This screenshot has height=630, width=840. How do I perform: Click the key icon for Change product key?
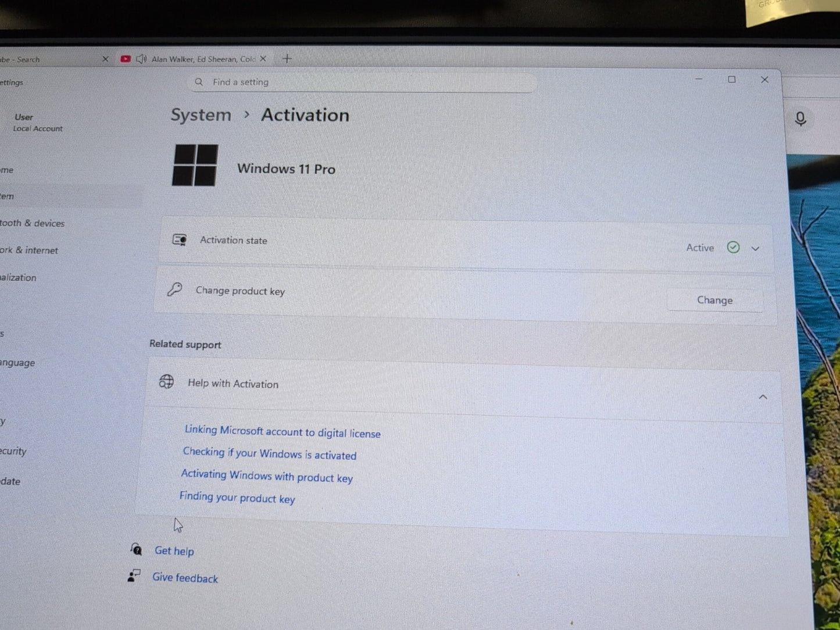[175, 289]
